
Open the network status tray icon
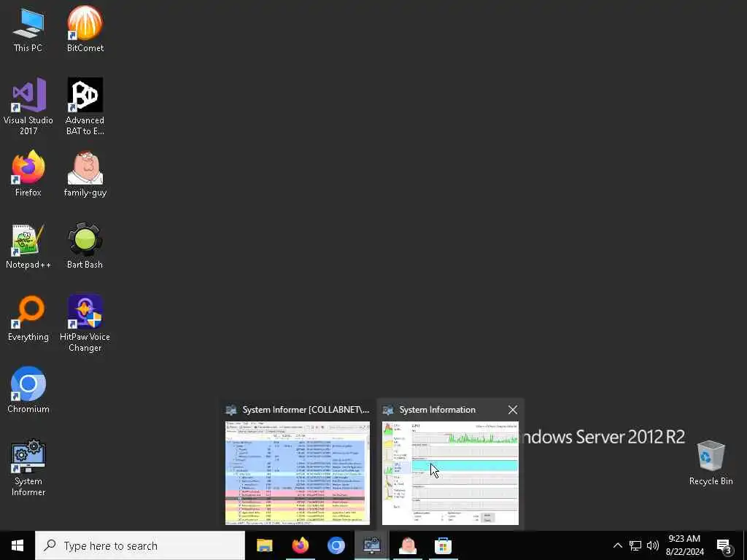[x=635, y=545]
